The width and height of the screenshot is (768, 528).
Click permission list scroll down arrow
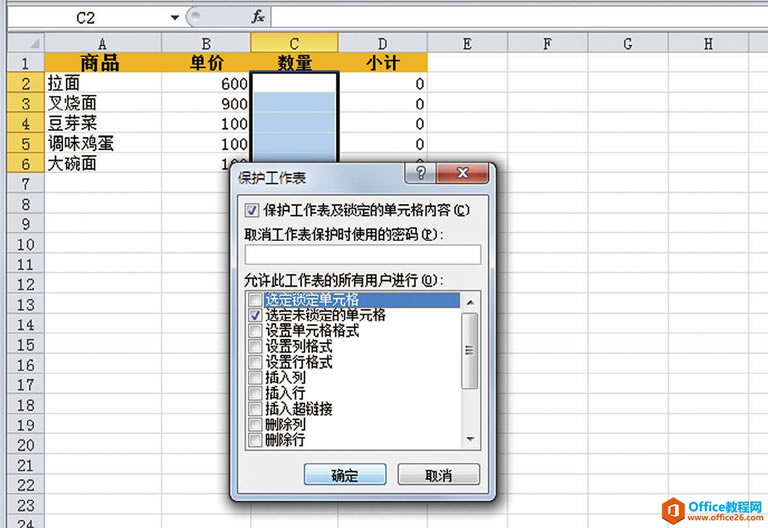click(x=470, y=439)
